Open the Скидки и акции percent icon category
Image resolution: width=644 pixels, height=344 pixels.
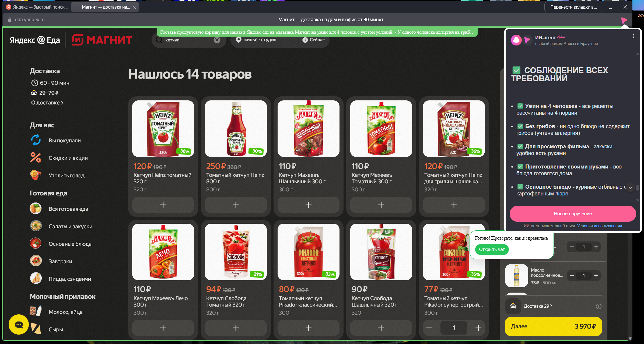(x=36, y=158)
